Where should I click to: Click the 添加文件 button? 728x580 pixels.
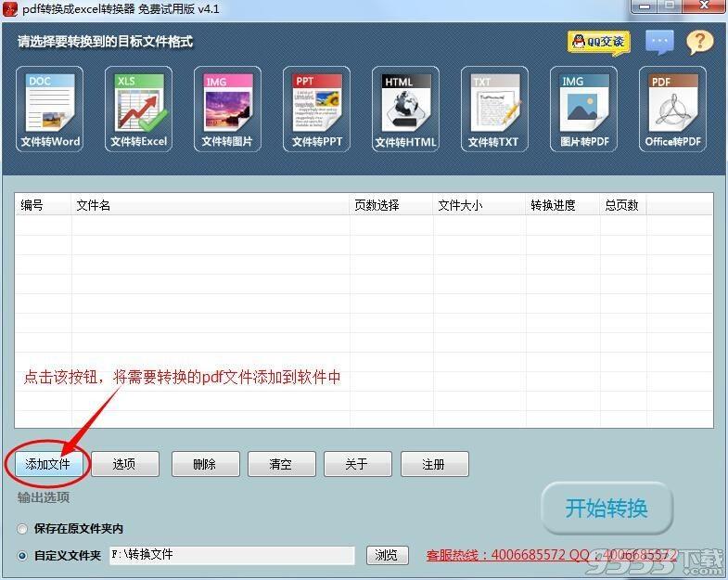(48, 464)
